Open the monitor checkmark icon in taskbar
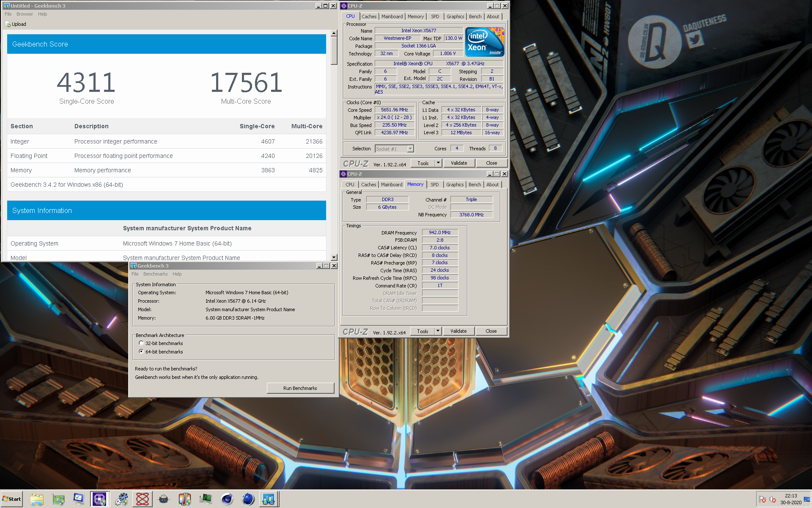Viewport: 812px width, 508px height. pyautogui.click(x=79, y=500)
